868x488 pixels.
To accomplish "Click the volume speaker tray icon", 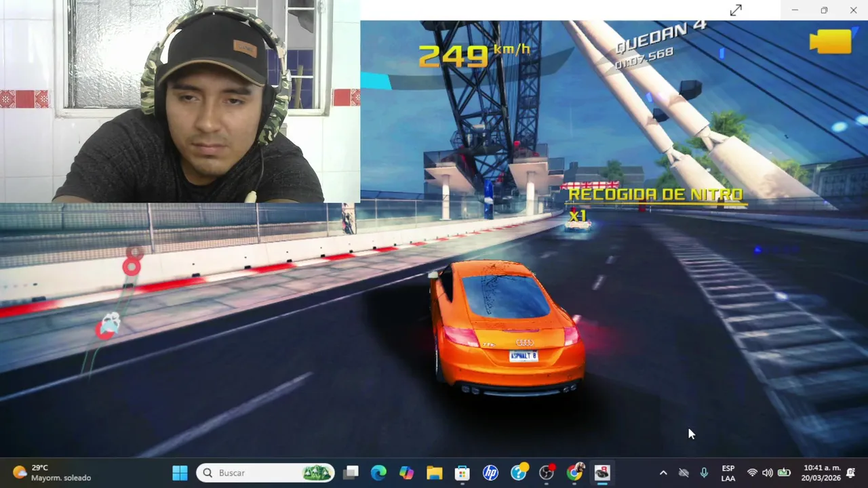I will click(x=768, y=473).
